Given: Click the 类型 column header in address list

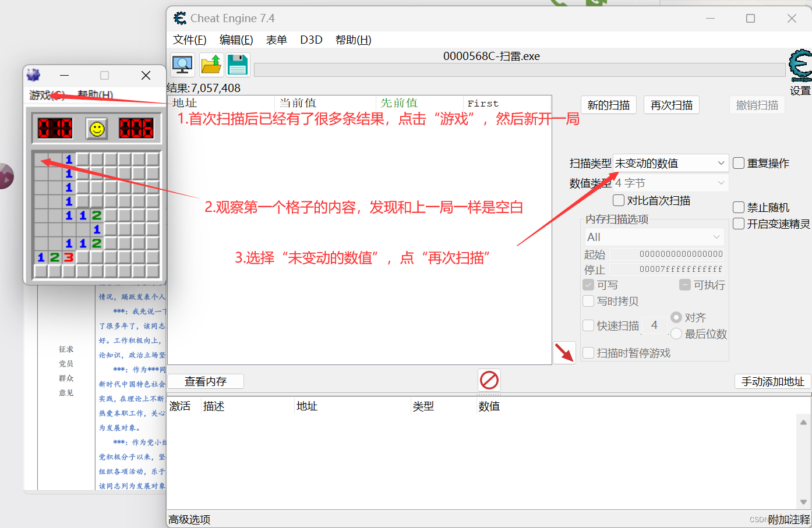Looking at the screenshot, I should tap(444, 406).
